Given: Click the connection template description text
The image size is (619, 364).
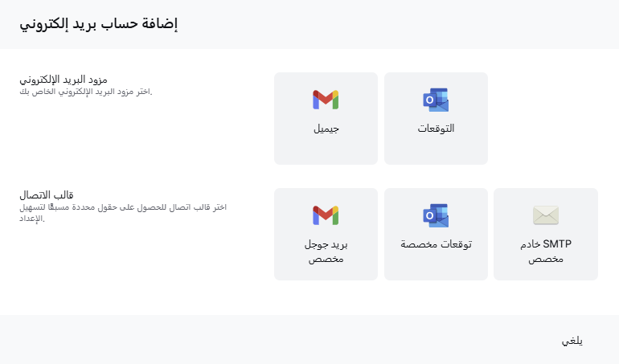Looking at the screenshot, I should point(122,212).
